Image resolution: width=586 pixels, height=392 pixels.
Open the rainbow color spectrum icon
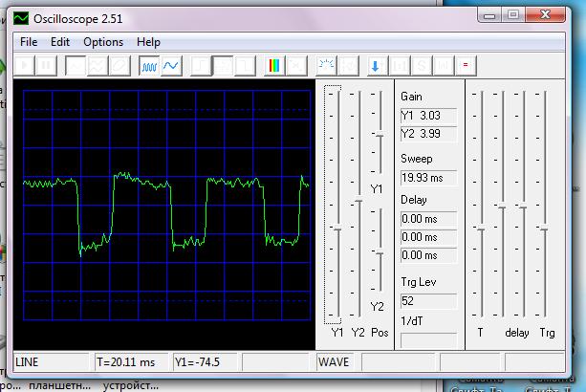pos(274,66)
